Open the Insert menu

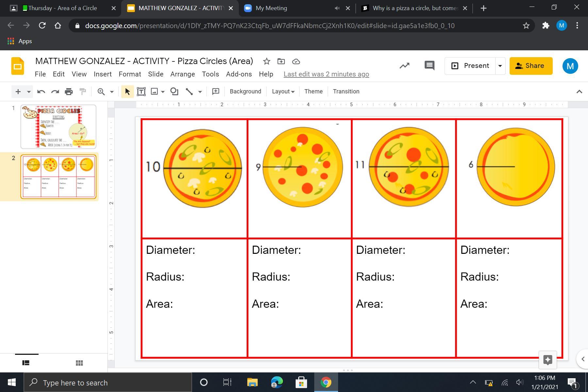coord(103,74)
